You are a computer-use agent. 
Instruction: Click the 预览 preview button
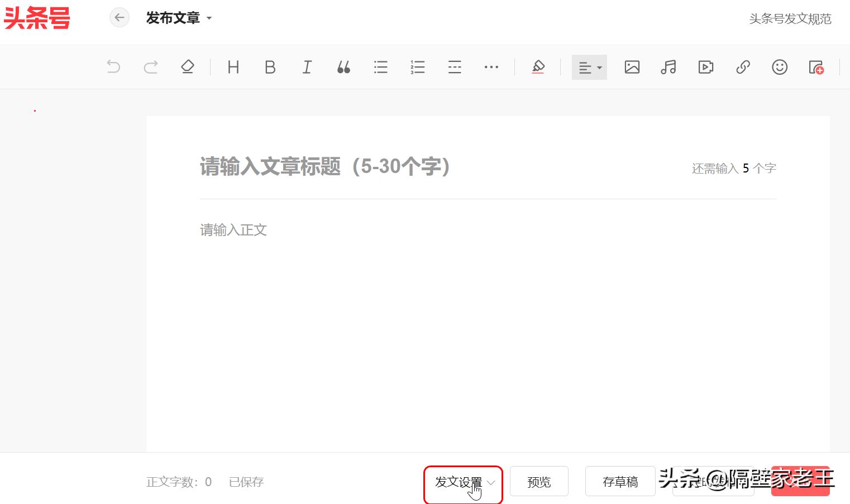(538, 481)
